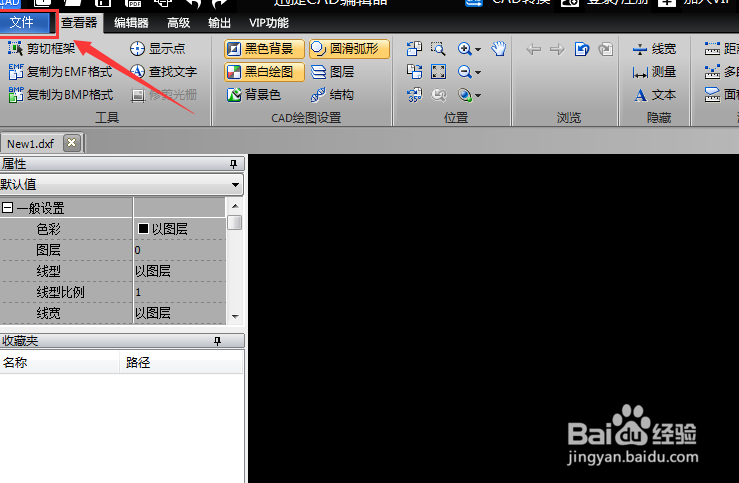Click the zoom out magnifier icon
739x483 pixels.
[x=464, y=72]
